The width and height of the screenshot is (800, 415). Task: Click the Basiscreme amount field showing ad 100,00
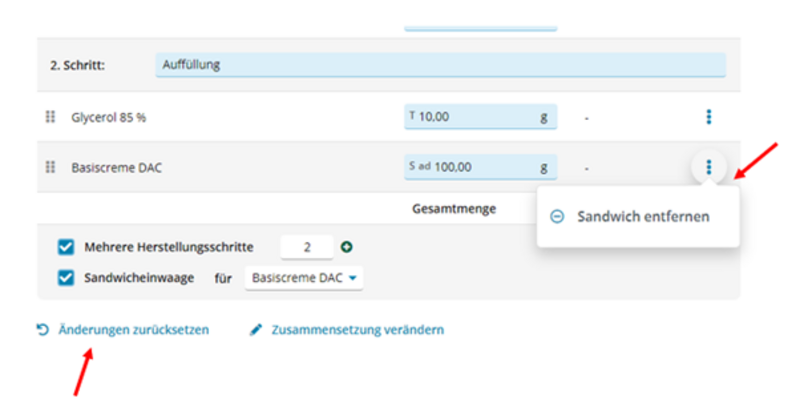coord(480,167)
